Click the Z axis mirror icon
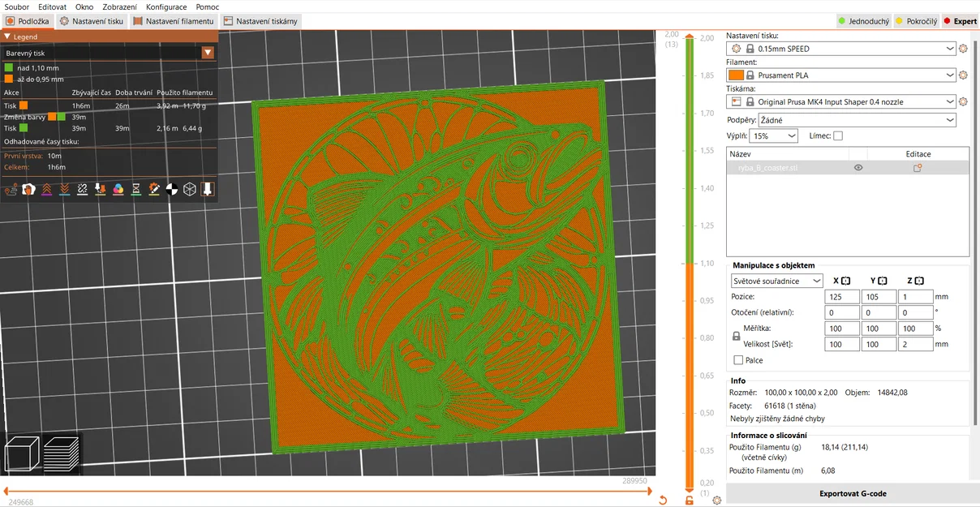Screen dimensions: 980x507 (920, 281)
